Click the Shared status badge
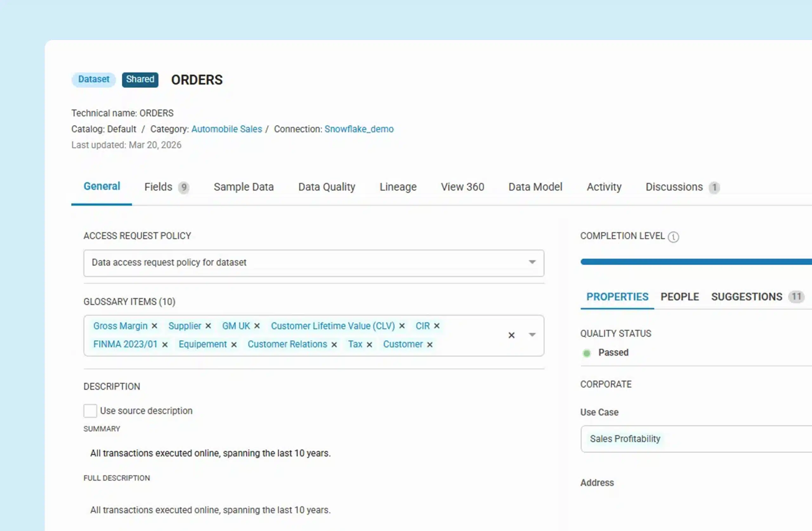 (x=140, y=80)
